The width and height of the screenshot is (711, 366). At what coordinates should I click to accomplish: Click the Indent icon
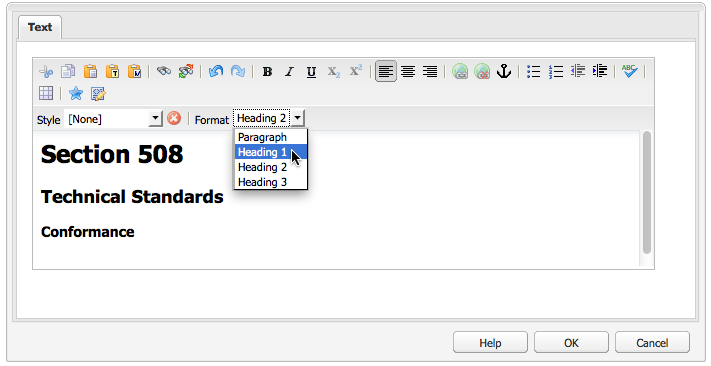point(600,71)
